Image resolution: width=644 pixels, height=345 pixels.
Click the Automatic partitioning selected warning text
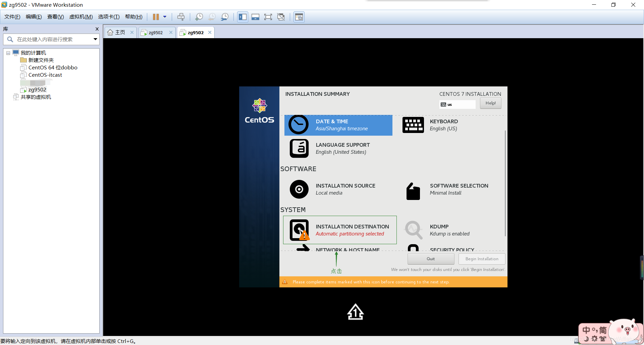pos(350,234)
